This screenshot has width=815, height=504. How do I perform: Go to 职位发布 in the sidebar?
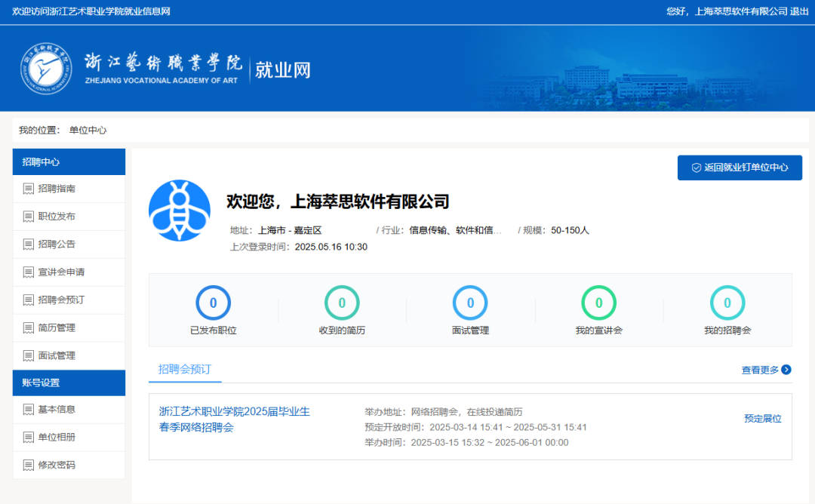(57, 217)
